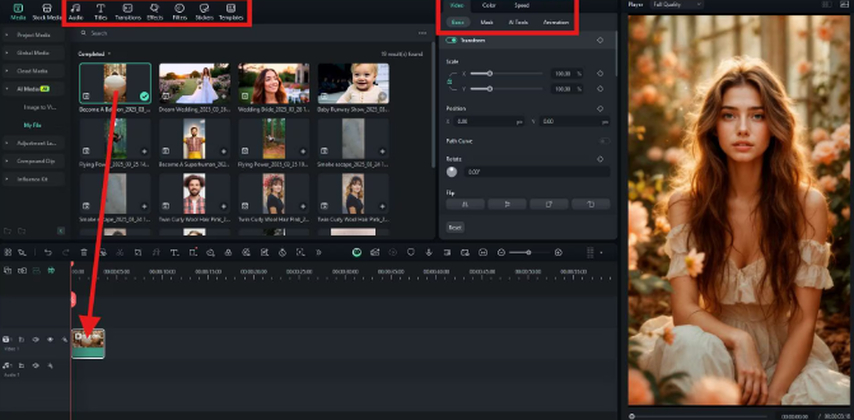Open the Audio library tab
This screenshot has width=854, height=420.
tap(76, 12)
